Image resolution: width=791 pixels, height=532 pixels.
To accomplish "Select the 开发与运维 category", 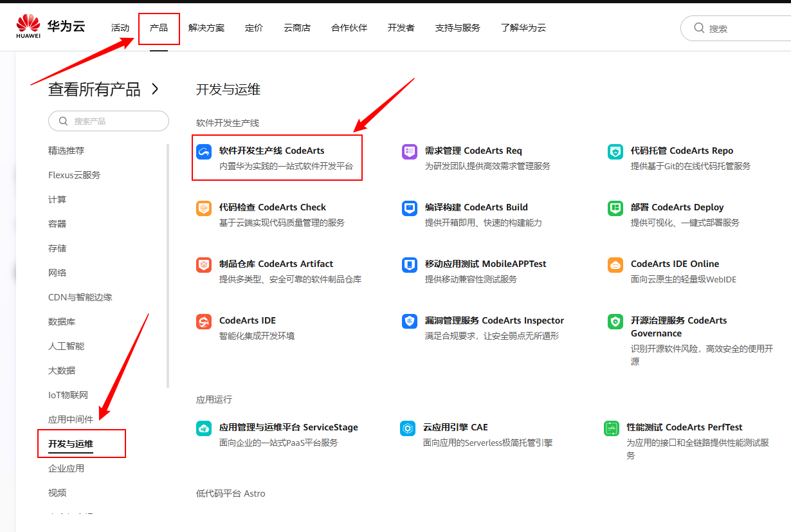I will (x=71, y=444).
